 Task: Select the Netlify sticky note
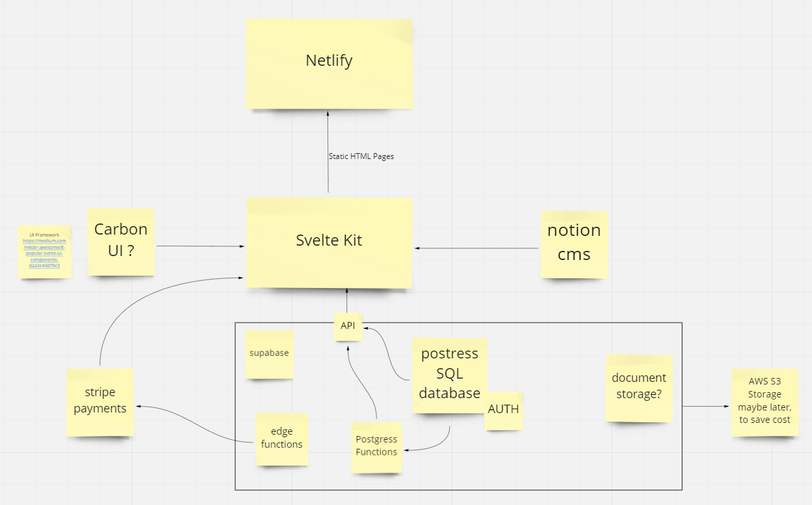pos(329,63)
